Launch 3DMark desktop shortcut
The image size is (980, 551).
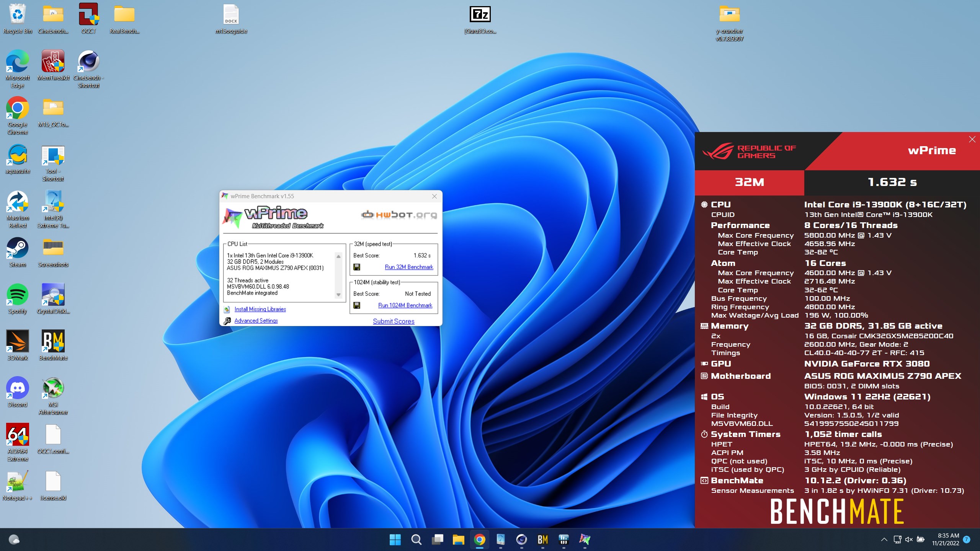18,345
